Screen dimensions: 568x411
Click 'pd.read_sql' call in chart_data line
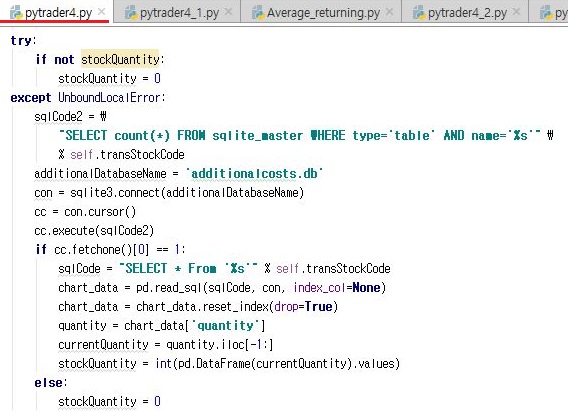169,288
